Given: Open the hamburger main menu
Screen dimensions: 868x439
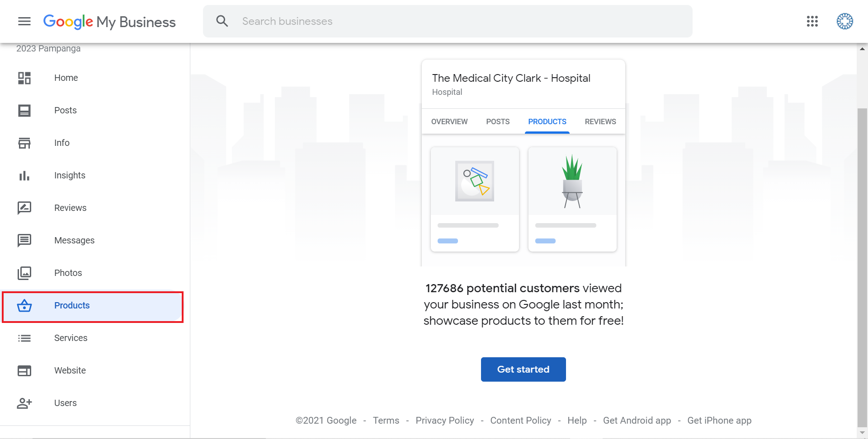Looking at the screenshot, I should (24, 21).
